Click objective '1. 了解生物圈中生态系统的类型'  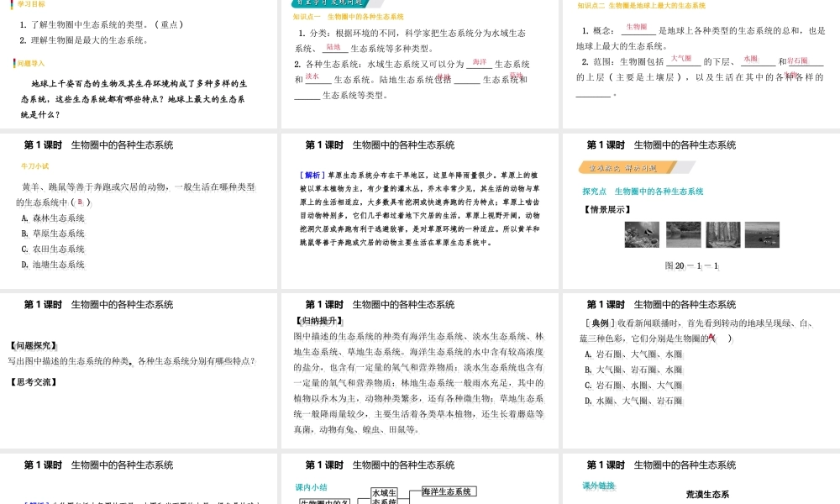102,24
